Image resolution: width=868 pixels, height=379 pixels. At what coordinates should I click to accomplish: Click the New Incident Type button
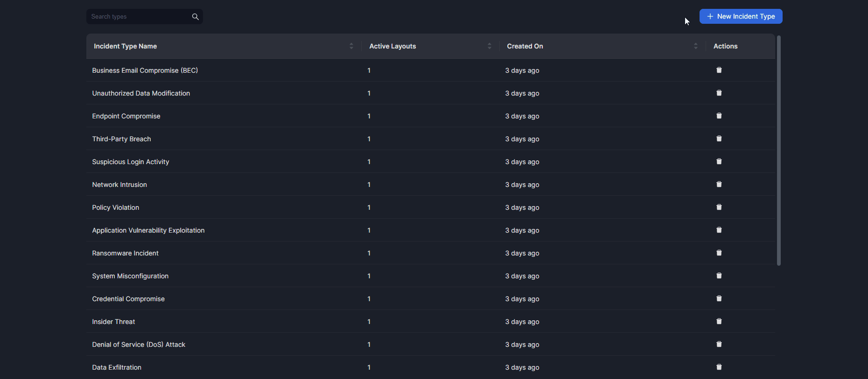741,16
